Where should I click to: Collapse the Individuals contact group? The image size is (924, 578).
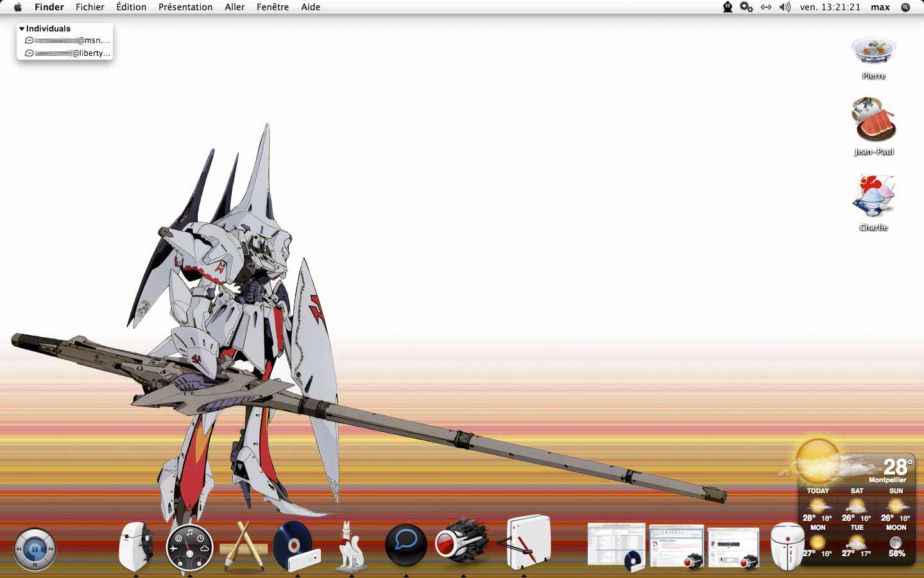click(22, 29)
